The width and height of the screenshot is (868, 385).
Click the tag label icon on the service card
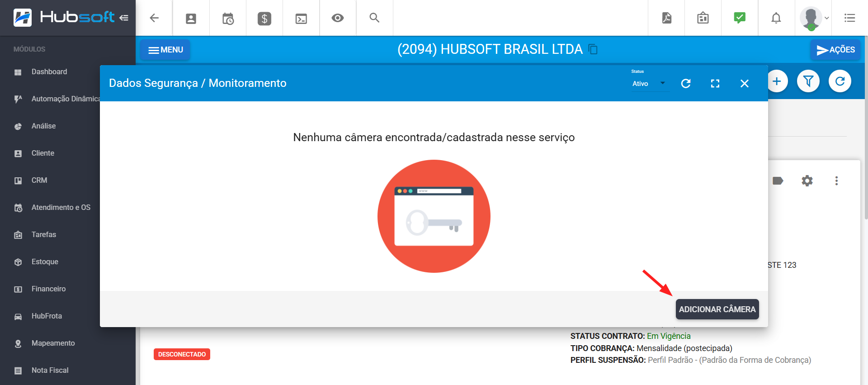(x=778, y=181)
